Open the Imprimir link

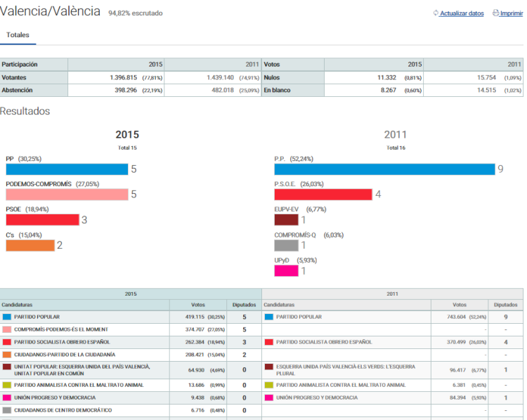(x=512, y=13)
